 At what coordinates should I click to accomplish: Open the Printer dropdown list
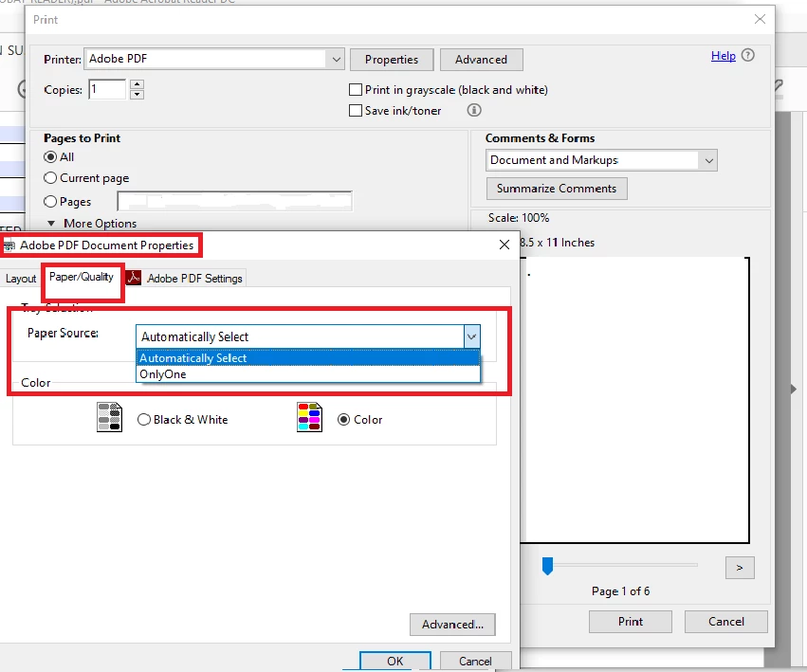click(336, 59)
